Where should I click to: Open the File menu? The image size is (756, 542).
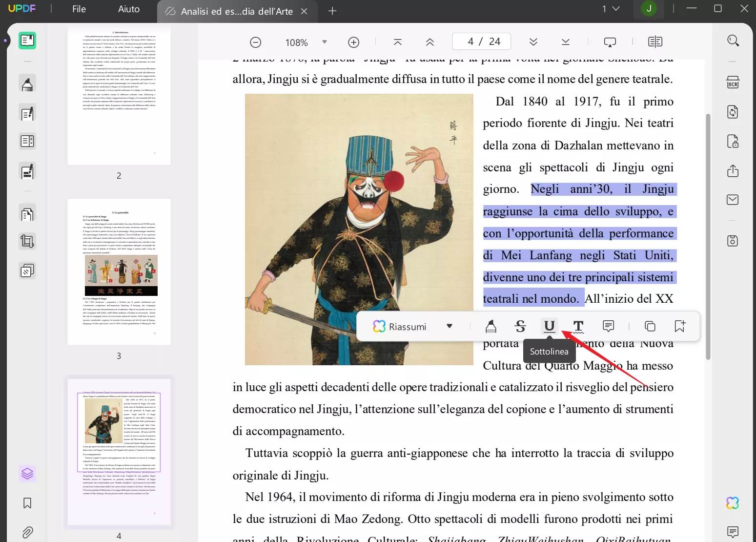[x=79, y=9]
